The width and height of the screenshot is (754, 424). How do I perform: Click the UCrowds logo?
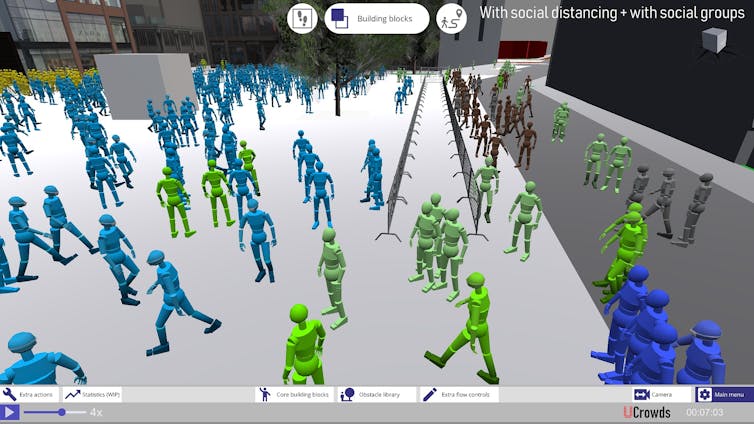(647, 412)
